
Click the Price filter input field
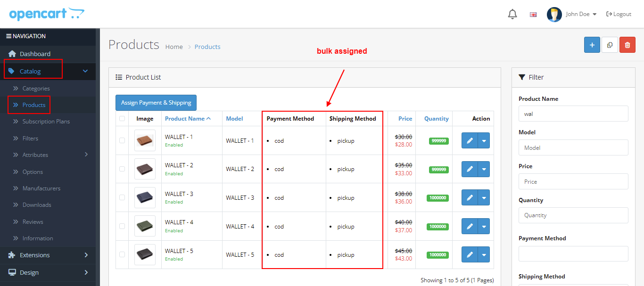(x=573, y=181)
